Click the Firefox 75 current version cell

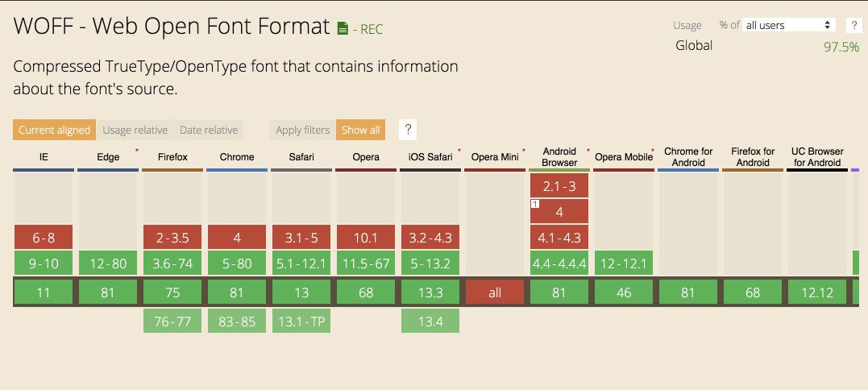(172, 292)
